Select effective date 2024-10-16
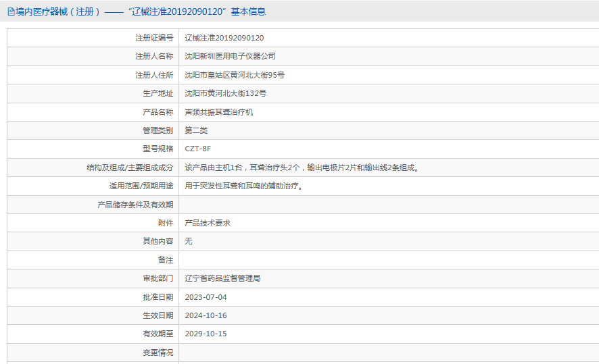The image size is (599, 364). click(206, 315)
